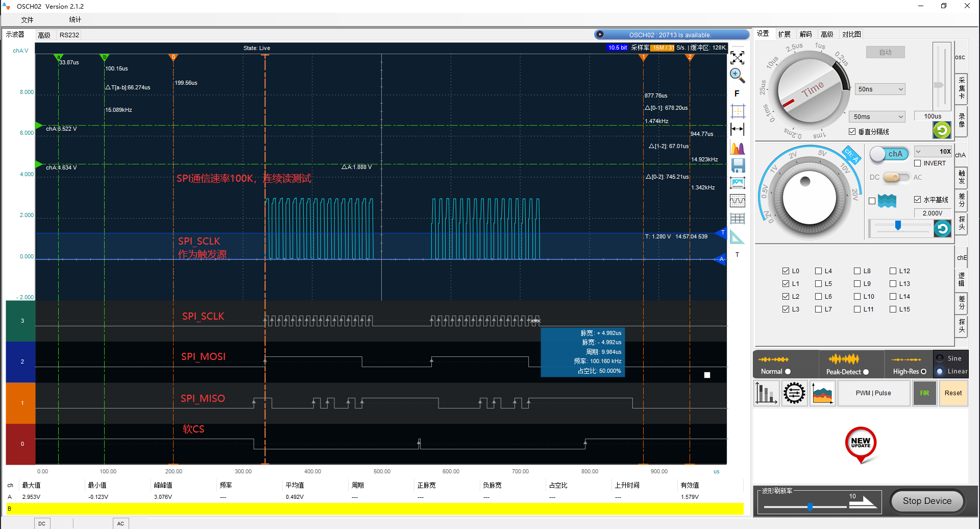The height and width of the screenshot is (529, 980).
Task: Open the data table grid icon
Action: tap(738, 219)
